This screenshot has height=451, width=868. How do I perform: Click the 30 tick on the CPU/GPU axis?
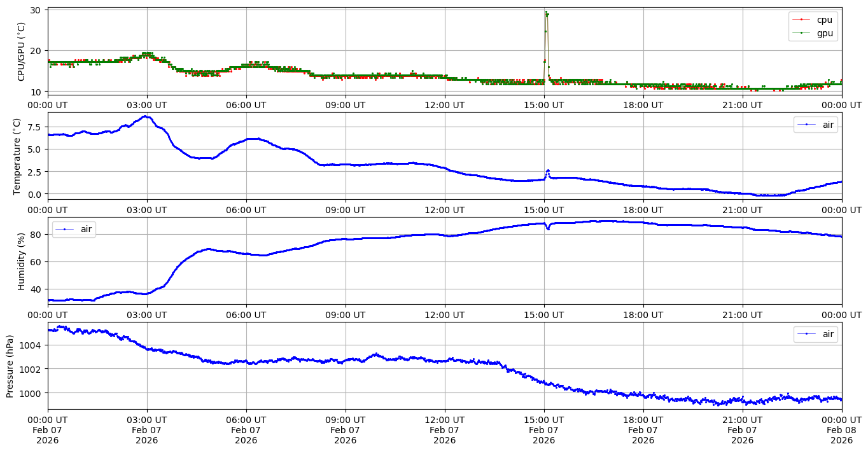point(35,10)
